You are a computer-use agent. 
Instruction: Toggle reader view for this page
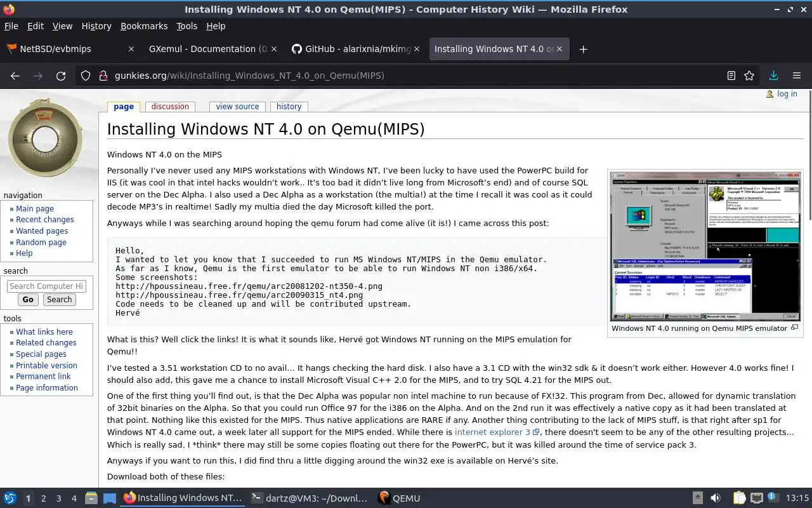click(731, 76)
